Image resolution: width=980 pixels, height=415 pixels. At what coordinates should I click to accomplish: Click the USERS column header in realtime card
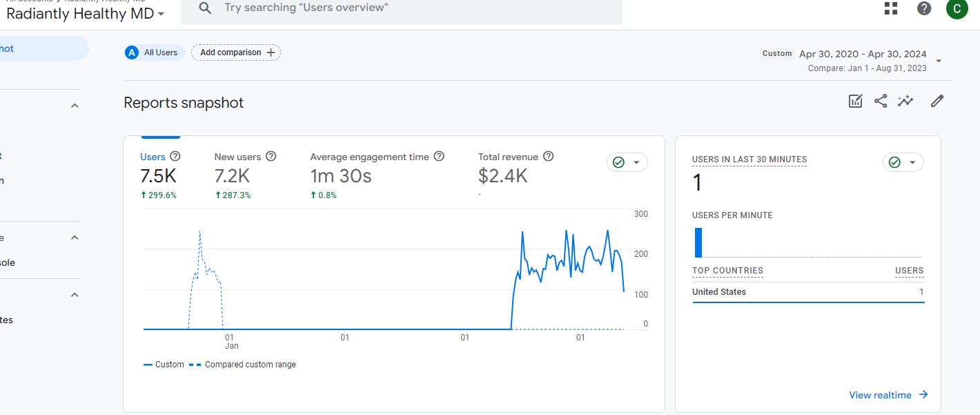[910, 271]
